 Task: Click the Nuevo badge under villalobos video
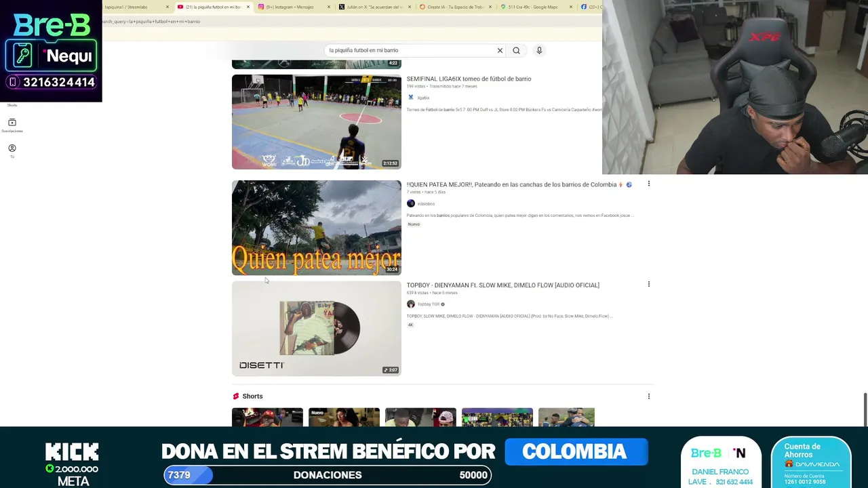(x=414, y=224)
